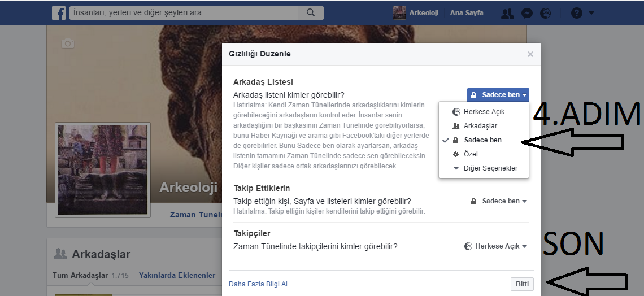Click the Arkeoloji profile thumbnail in top bar
This screenshot has height=296, width=644.
coord(399,13)
